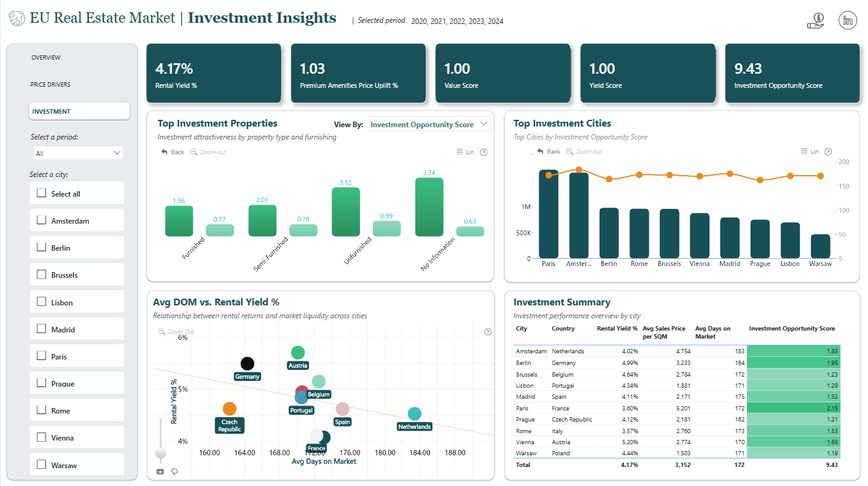Click the hand holding coin icon
Viewport: 868px width, 486px height.
815,20
